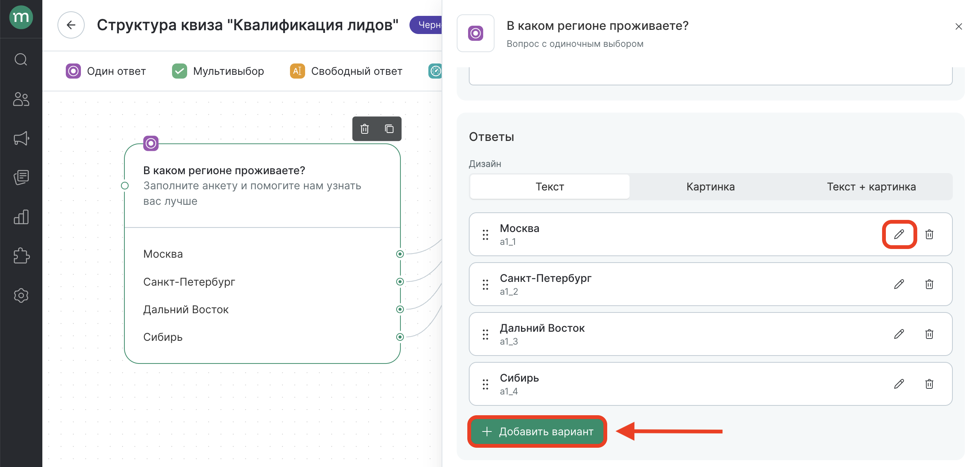Screen dimensions: 980x467
Task: Delete the Санкт-Петербург answer with trash icon
Action: 929,284
